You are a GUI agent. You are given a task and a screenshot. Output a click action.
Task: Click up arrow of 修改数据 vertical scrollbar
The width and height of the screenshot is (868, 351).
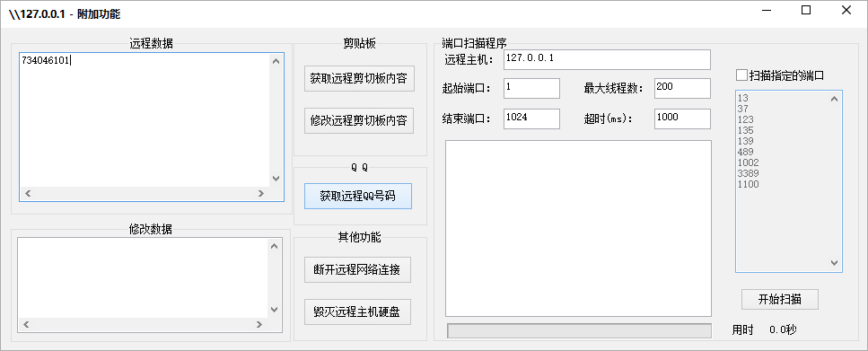(x=275, y=246)
